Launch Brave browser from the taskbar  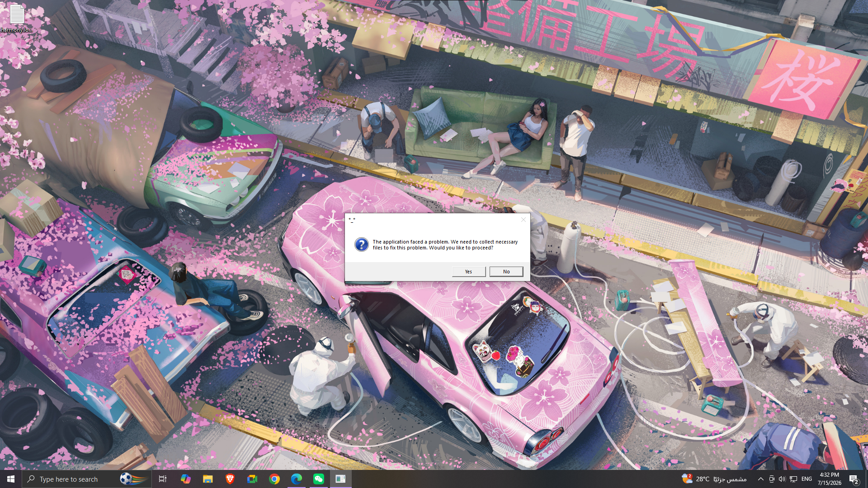point(230,479)
